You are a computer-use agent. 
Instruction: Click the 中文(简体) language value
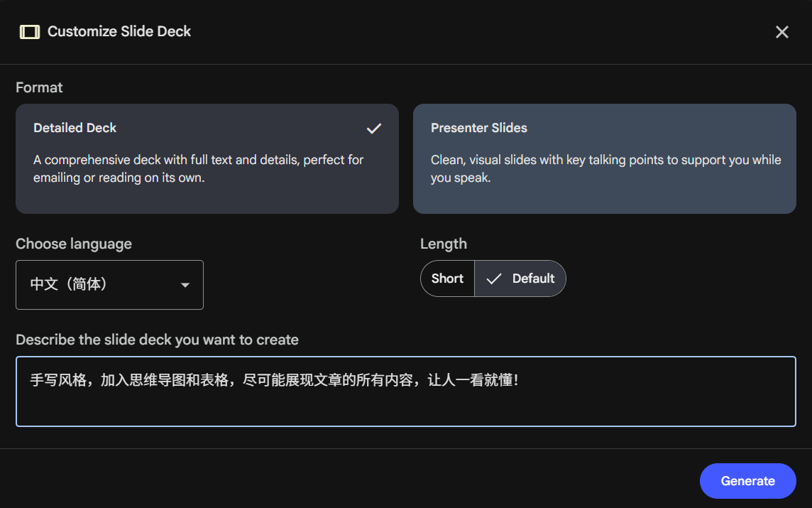[68, 285]
